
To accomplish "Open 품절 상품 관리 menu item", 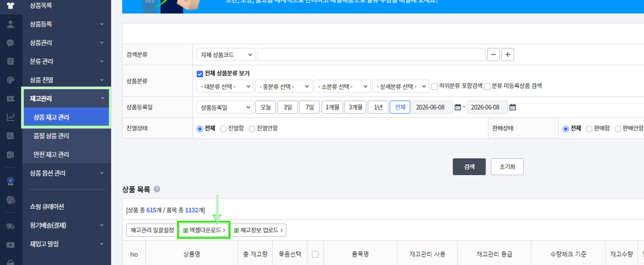I will click(51, 136).
